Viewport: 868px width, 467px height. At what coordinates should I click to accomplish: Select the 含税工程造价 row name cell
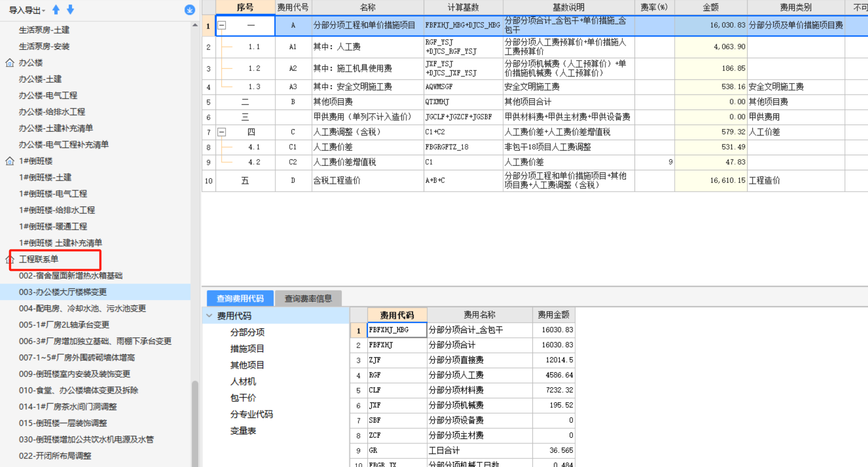(367, 180)
